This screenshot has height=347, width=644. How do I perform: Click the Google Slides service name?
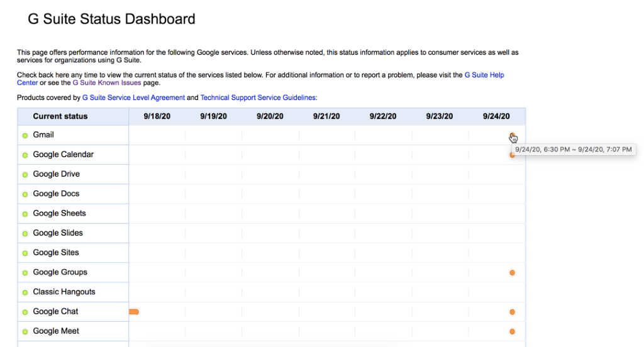tap(58, 233)
